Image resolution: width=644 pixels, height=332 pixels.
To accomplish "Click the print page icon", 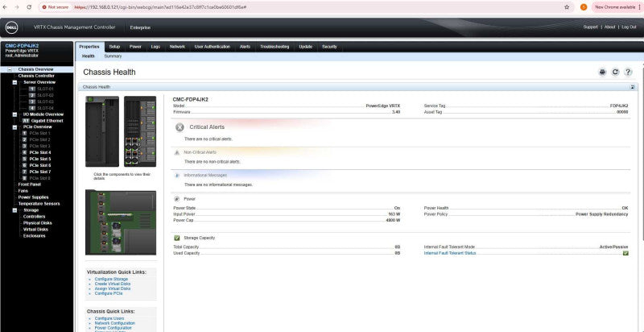I will click(602, 73).
